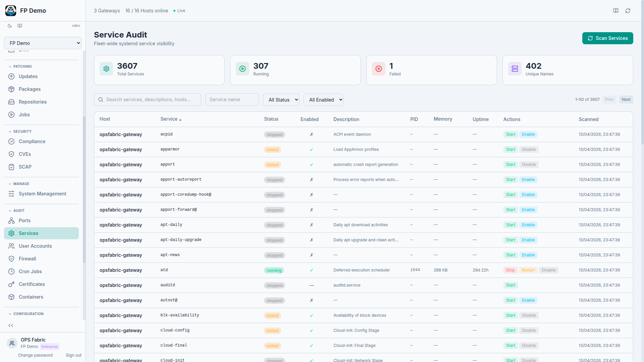Screen dimensions: 644x362
Task: Open the docs book icon in top-right
Action: (616, 11)
